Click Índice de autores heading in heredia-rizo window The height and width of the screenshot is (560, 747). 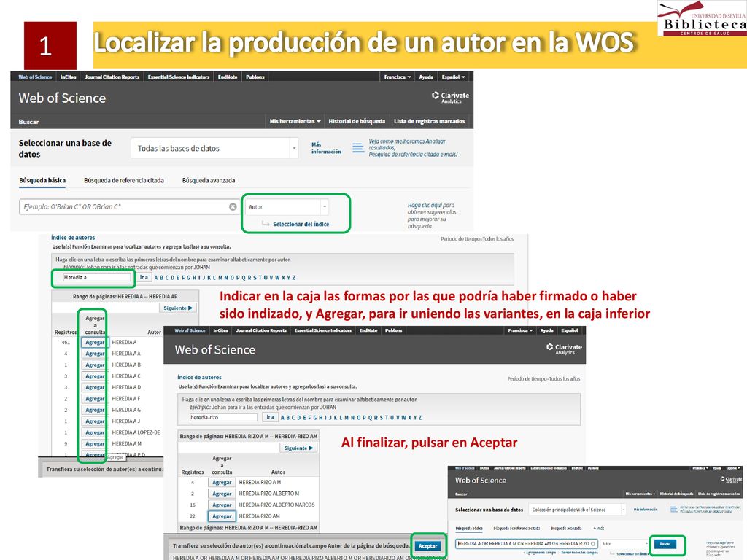pos(199,377)
